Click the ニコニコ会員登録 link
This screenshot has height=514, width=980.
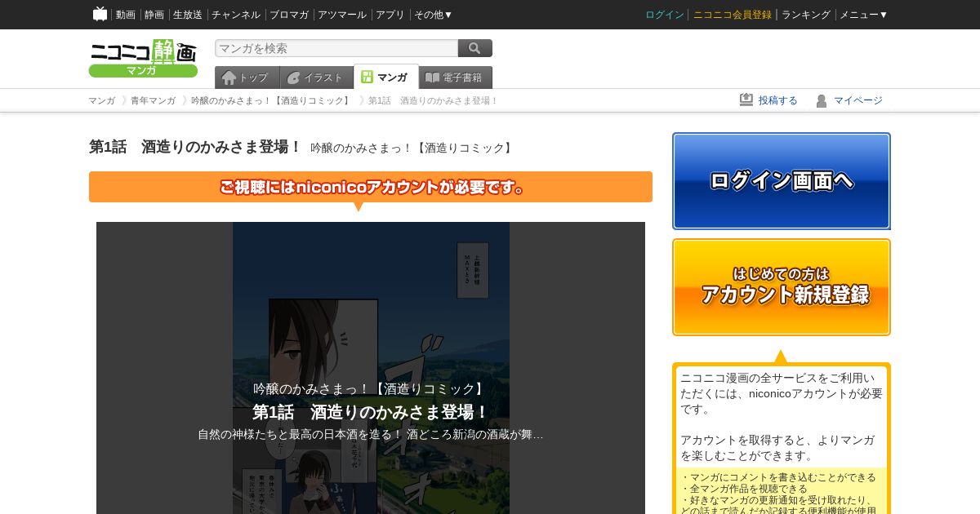[x=733, y=15]
